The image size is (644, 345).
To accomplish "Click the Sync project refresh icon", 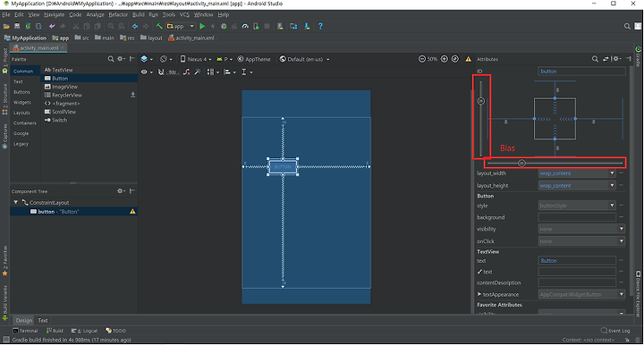I will pos(38,26).
